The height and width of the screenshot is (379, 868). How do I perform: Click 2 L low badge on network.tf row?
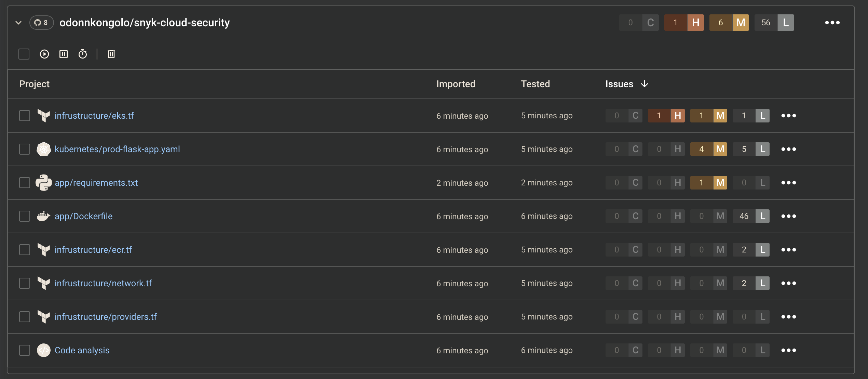[x=751, y=283]
